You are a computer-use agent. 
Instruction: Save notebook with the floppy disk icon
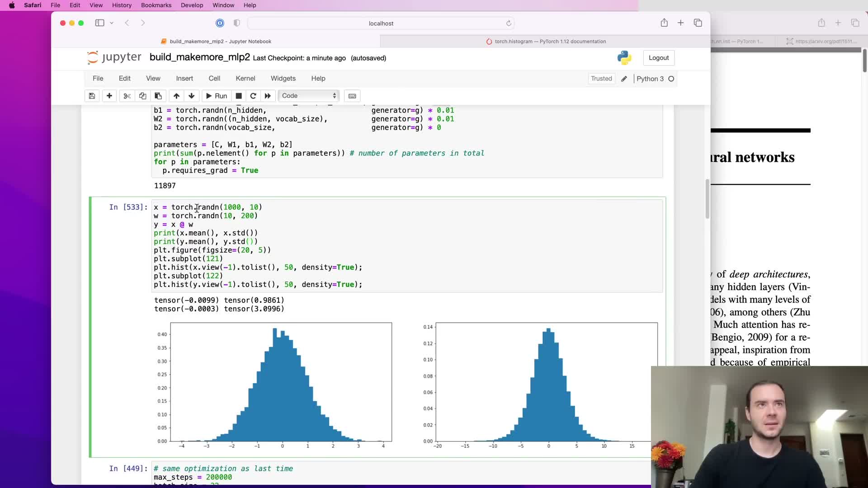92,96
